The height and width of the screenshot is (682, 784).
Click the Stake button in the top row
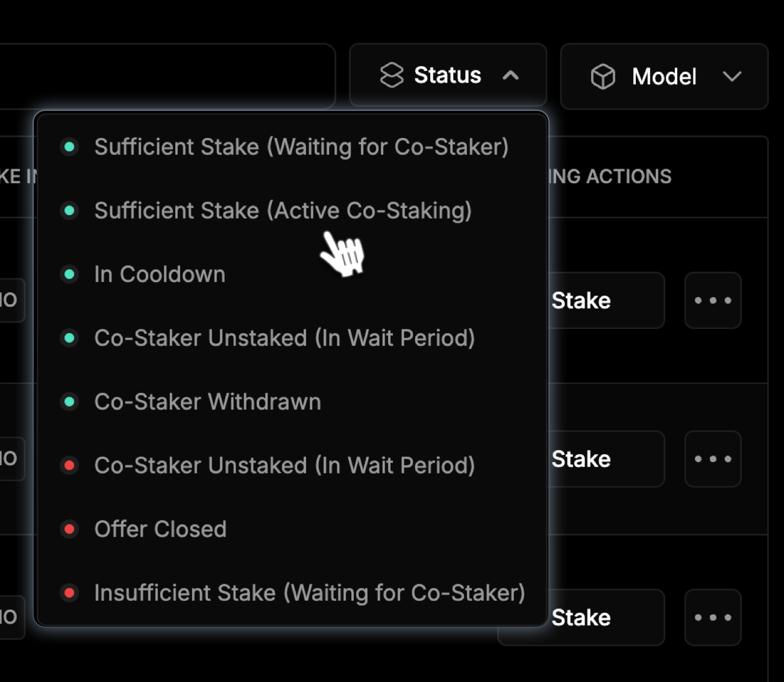pyautogui.click(x=605, y=301)
